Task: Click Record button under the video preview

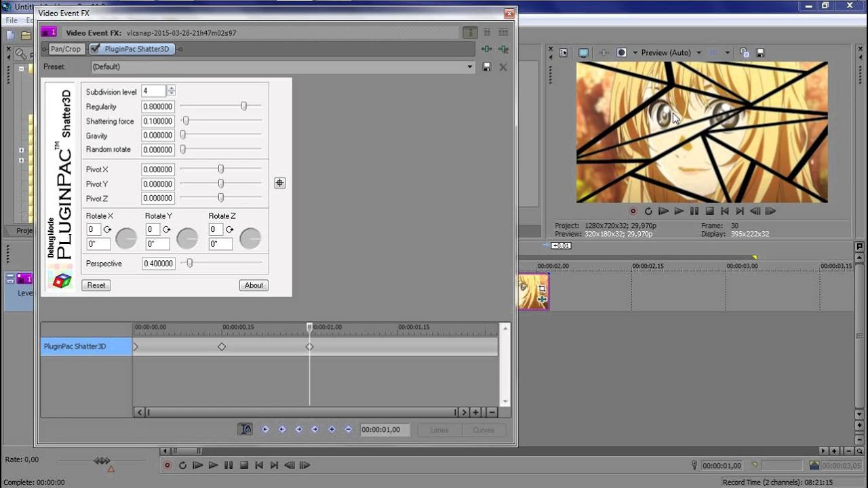Action: [x=633, y=211]
